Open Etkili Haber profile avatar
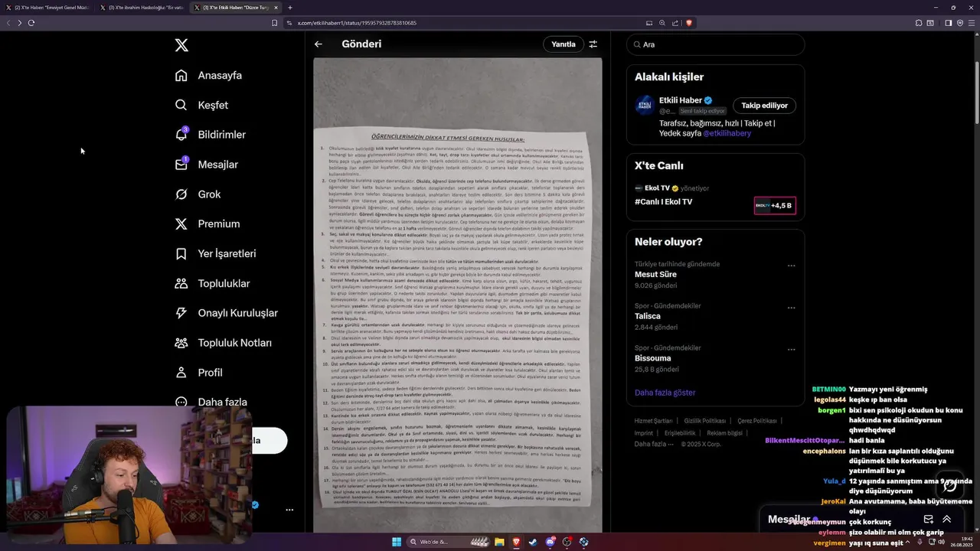 tap(645, 106)
